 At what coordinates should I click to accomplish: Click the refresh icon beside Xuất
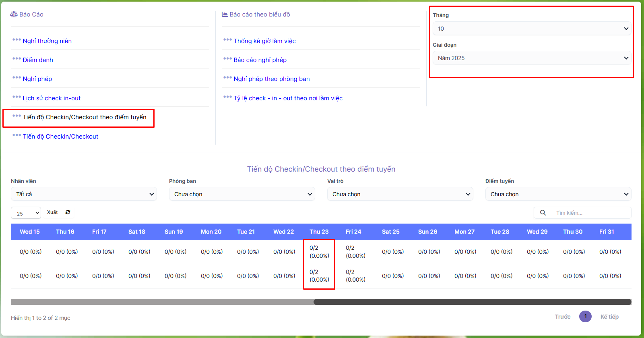tap(68, 212)
